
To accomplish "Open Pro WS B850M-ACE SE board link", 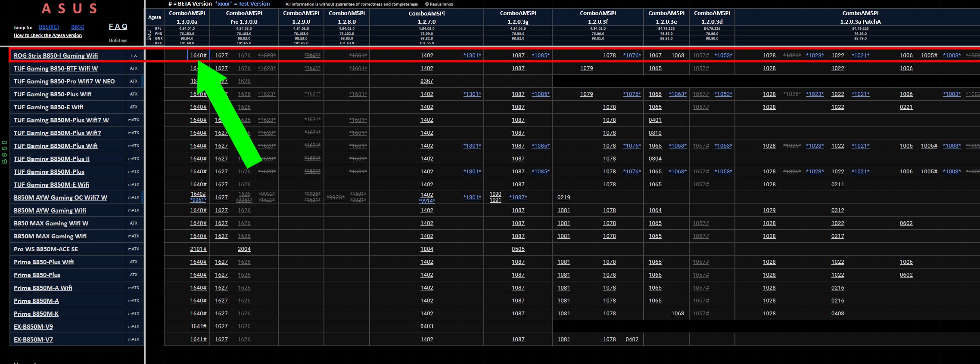I will point(46,249).
